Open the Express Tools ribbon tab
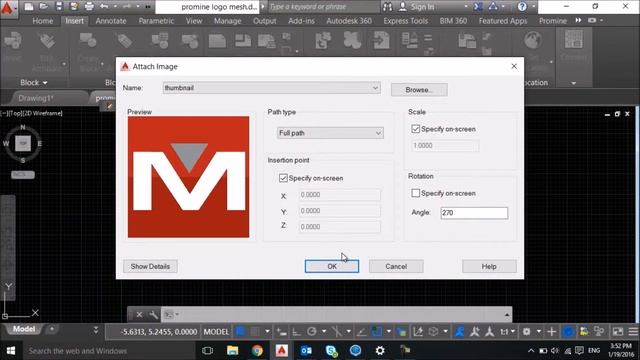This screenshot has height=360, width=640. tap(406, 21)
